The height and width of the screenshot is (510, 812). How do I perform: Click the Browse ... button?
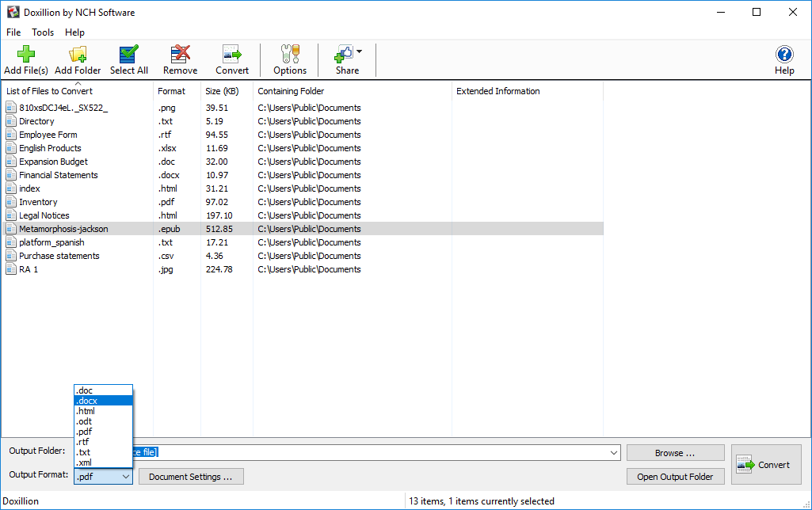click(x=675, y=453)
